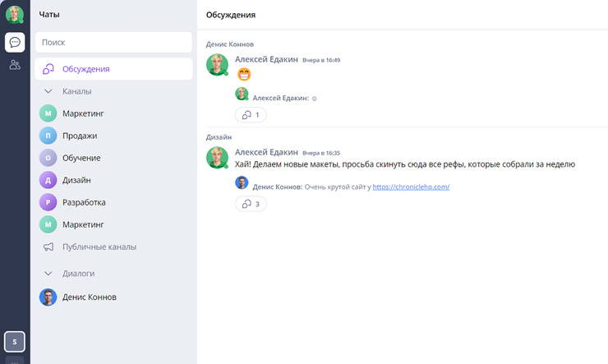Collapse the Каналы section
Viewport: 608px width, 364px height.
pos(48,91)
